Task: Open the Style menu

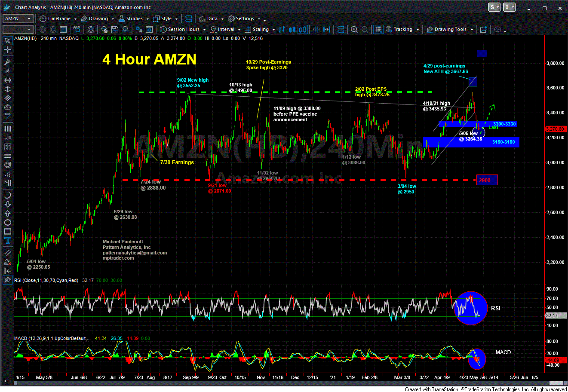Action: (166, 18)
